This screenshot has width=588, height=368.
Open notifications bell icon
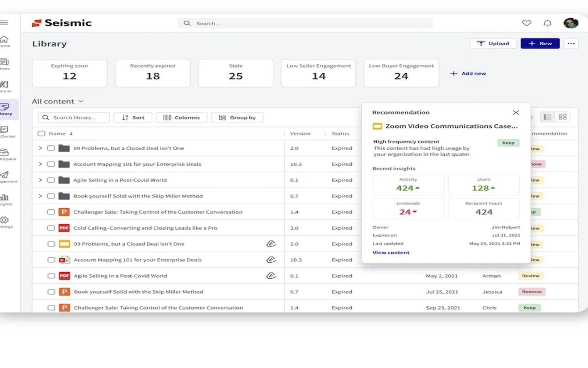tap(547, 23)
